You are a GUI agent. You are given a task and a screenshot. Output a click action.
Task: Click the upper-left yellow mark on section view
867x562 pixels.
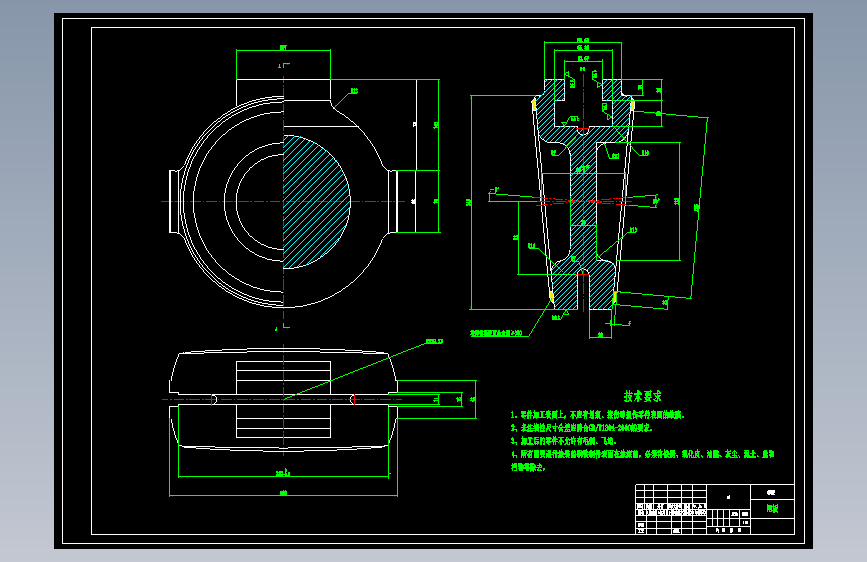534,105
